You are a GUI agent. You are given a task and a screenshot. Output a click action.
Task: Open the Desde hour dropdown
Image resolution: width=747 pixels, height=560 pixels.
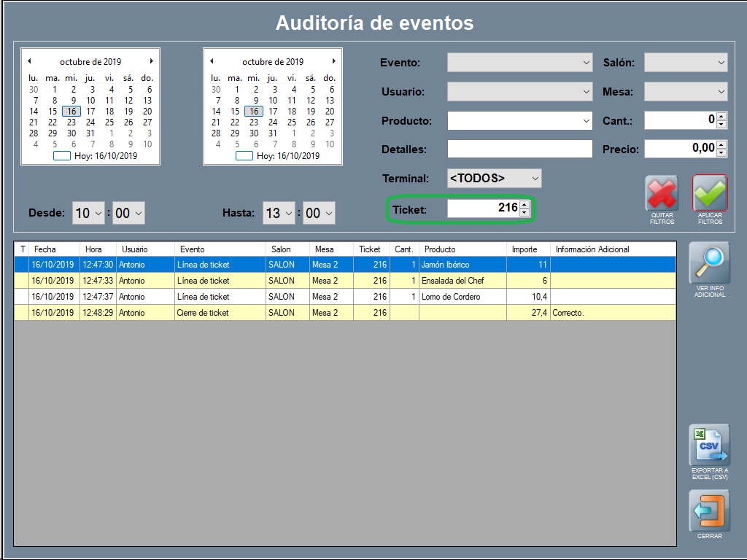(x=98, y=213)
